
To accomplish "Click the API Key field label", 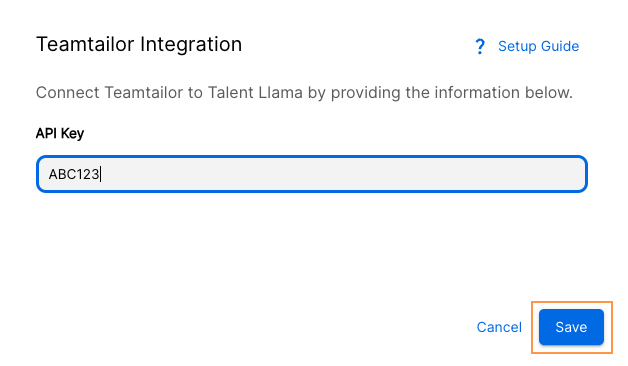I will click(60, 133).
